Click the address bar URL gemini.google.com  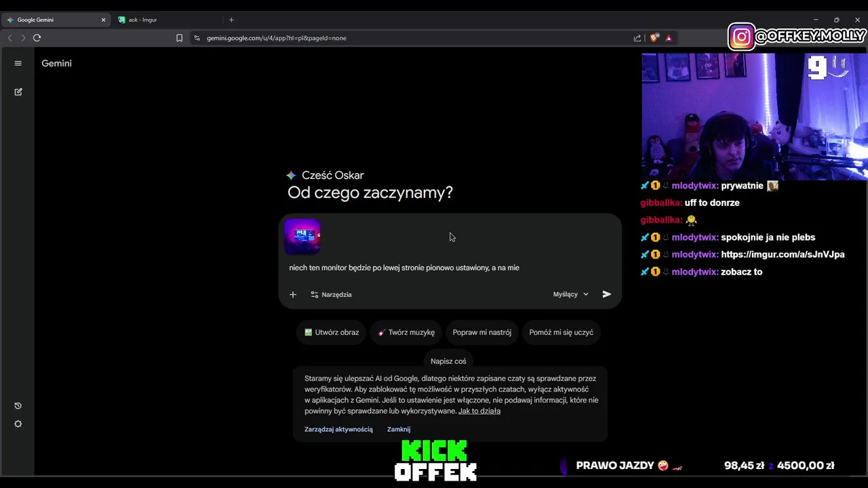point(277,38)
